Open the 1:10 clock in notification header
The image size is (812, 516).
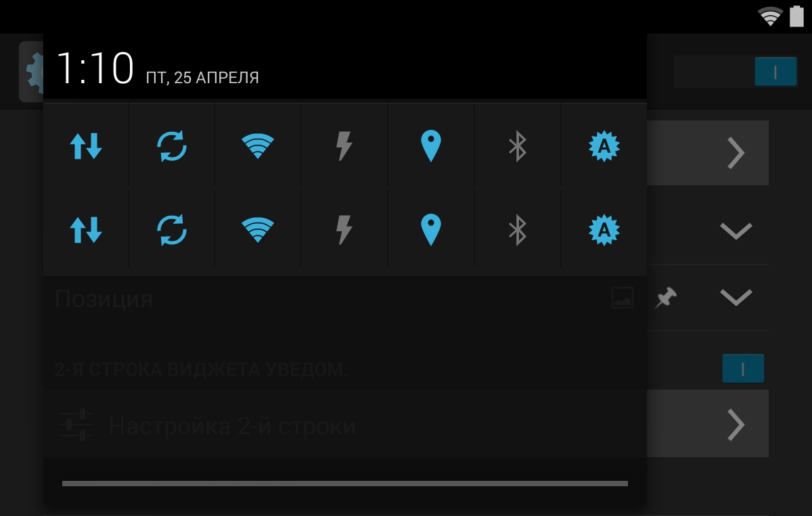pos(95,68)
